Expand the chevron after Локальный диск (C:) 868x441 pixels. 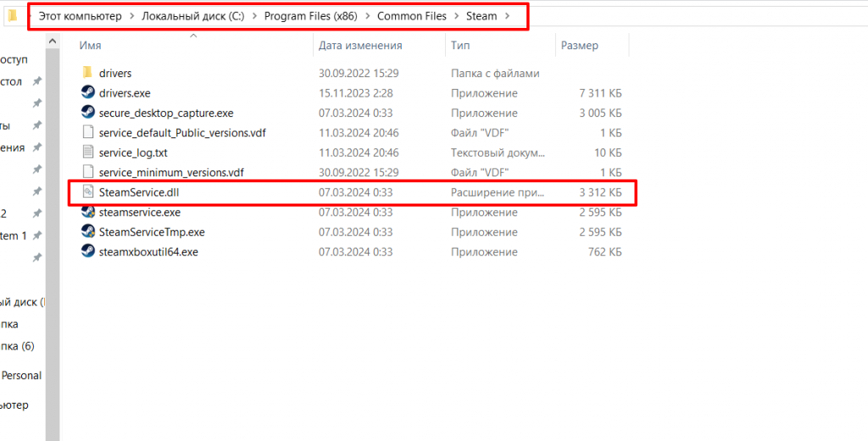(x=254, y=16)
